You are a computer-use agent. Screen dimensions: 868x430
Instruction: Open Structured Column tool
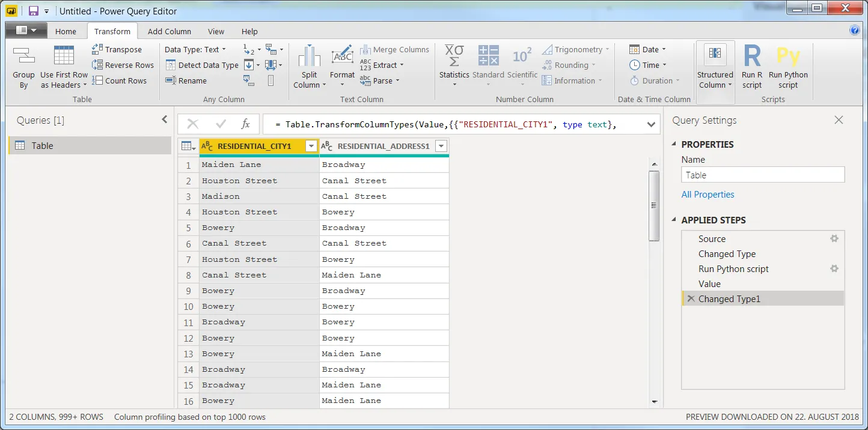[x=715, y=54]
